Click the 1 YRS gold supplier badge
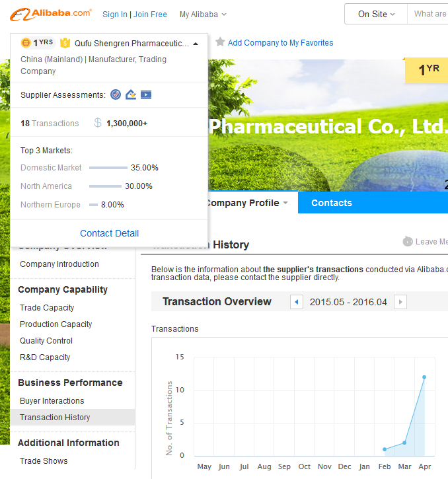 (38, 43)
